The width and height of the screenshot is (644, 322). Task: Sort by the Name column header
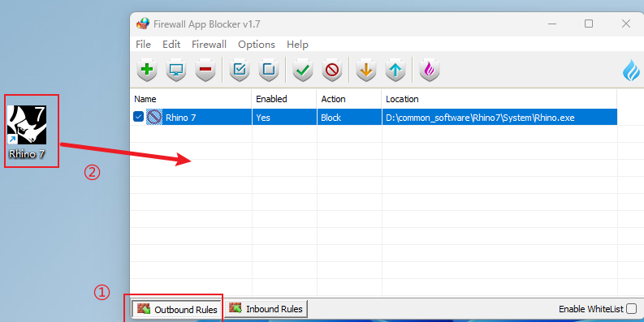pos(191,99)
